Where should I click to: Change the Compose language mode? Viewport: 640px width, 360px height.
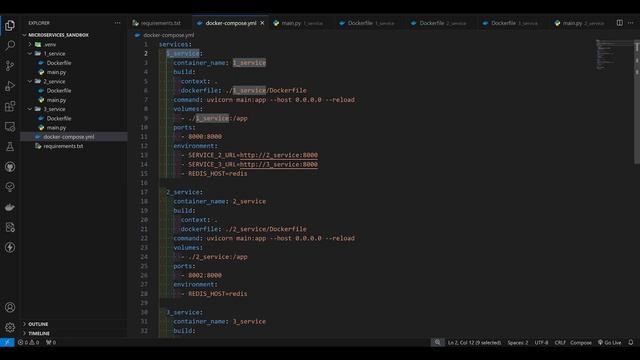[581, 342]
